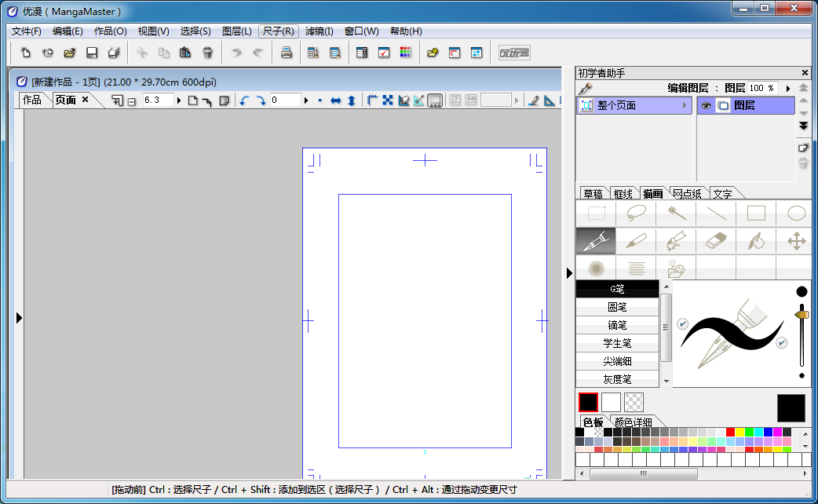The width and height of the screenshot is (818, 504).
Task: Move the layer to bottom with the double-down arrow
Action: [803, 126]
